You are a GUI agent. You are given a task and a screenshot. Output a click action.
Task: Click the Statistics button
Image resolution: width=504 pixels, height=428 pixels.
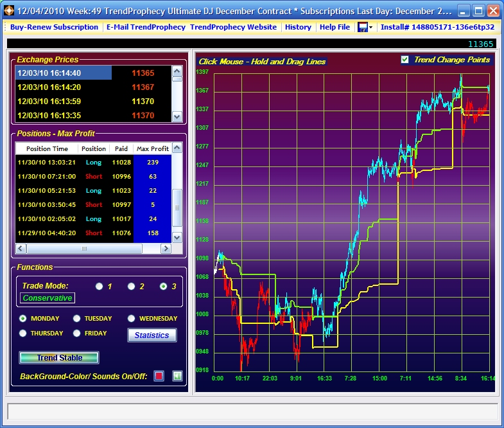(x=152, y=335)
